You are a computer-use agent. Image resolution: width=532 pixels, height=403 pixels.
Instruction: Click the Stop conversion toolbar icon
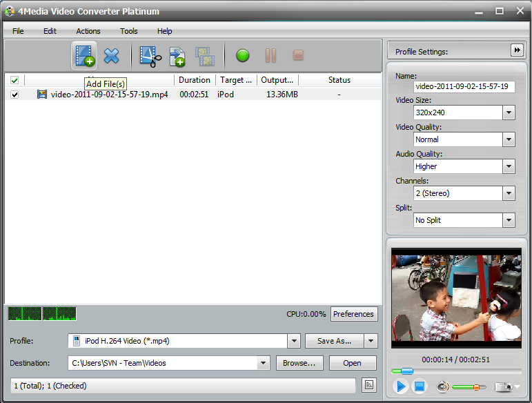tap(298, 55)
